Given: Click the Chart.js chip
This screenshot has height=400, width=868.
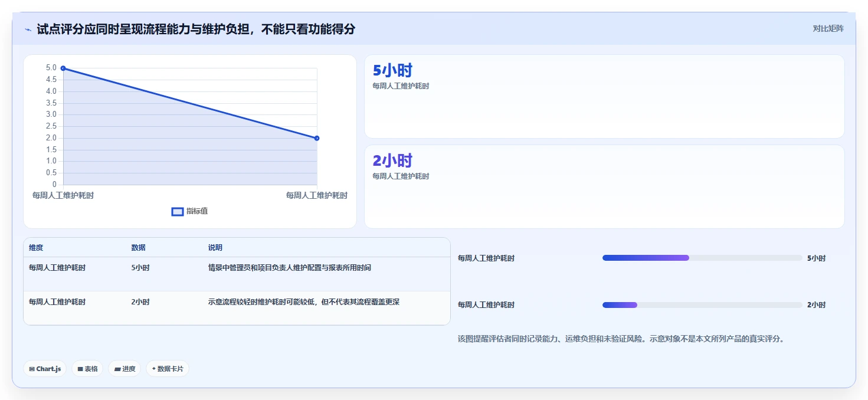Looking at the screenshot, I should (x=45, y=369).
